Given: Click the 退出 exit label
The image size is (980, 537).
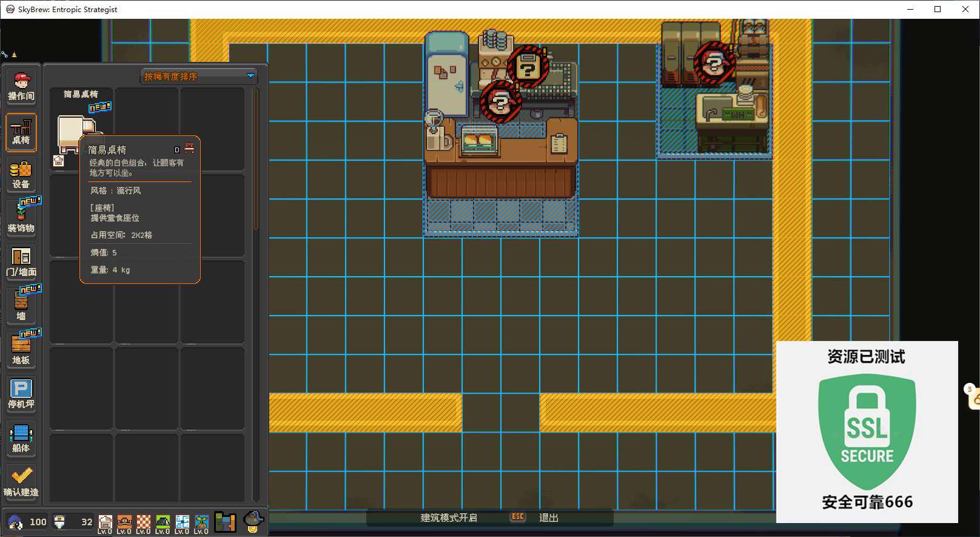Looking at the screenshot, I should pyautogui.click(x=549, y=518).
